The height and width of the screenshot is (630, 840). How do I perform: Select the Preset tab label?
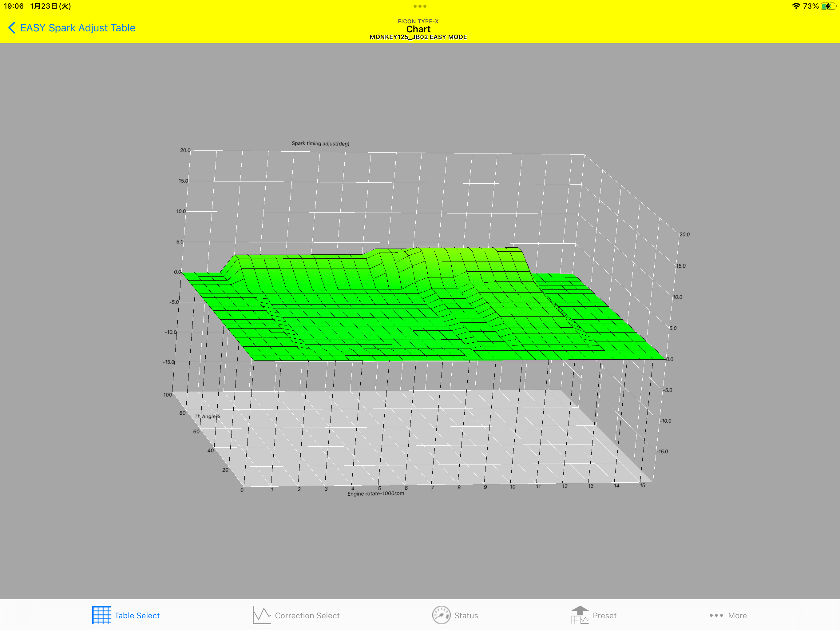pos(604,616)
